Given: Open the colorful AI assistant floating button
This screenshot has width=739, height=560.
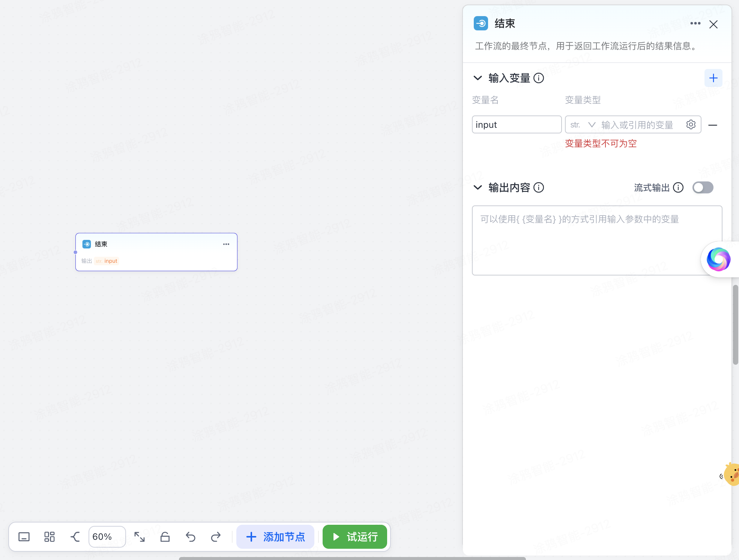Looking at the screenshot, I should pos(718,259).
